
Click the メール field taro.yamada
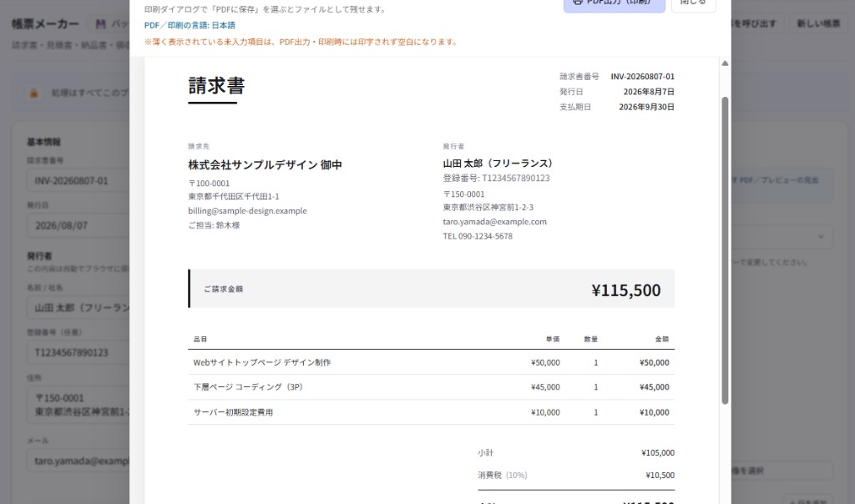coord(78,461)
